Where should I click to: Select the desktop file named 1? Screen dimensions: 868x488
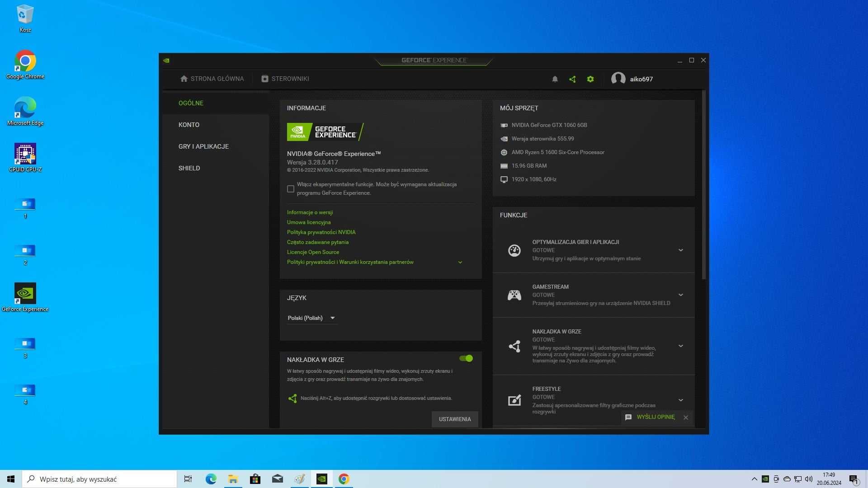click(25, 208)
